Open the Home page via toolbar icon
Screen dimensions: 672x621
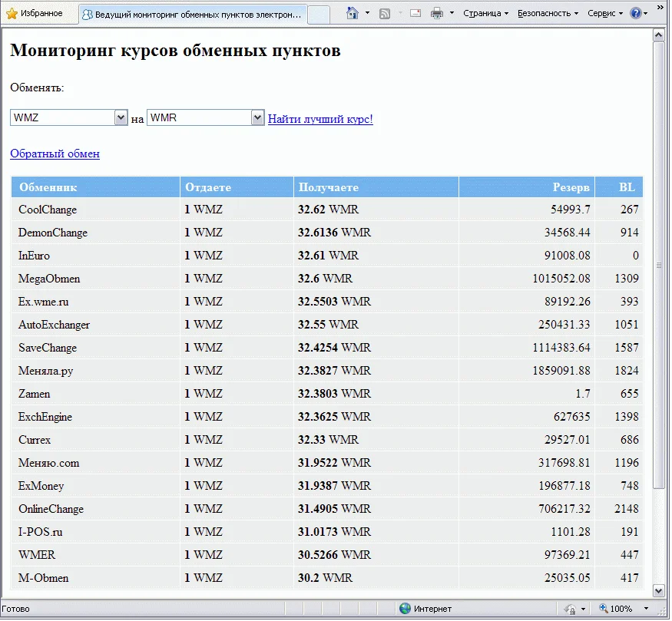click(351, 13)
